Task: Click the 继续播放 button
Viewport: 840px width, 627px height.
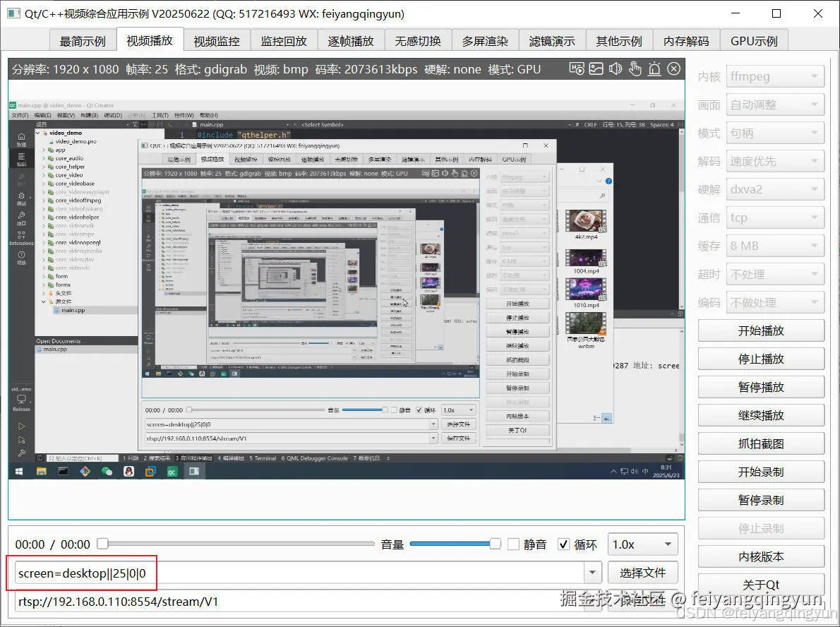Action: click(761, 415)
